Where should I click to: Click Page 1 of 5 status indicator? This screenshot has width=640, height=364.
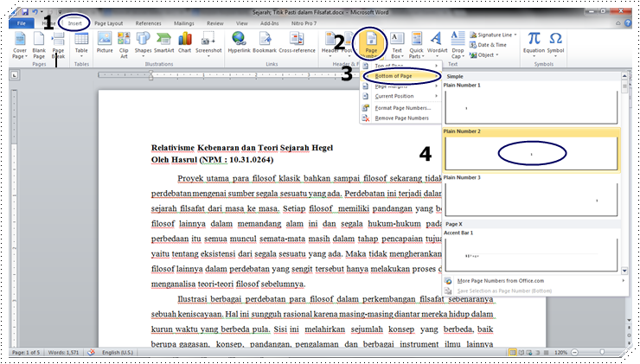26,352
